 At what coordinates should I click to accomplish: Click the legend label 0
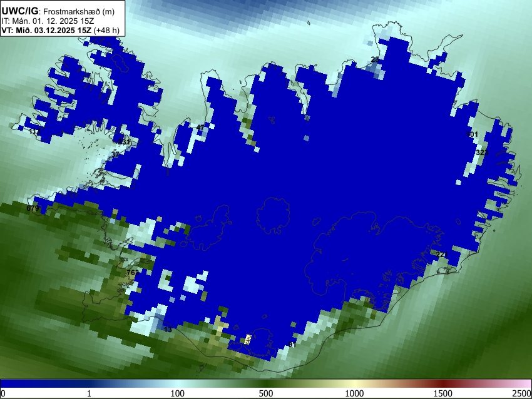tap(3, 393)
